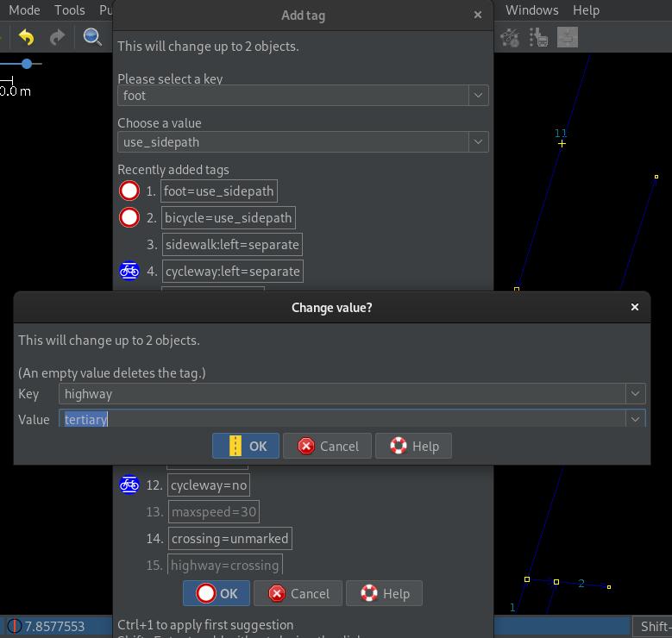The width and height of the screenshot is (672, 638).
Task: Click the grey redo arrow icon
Action: coord(57,37)
